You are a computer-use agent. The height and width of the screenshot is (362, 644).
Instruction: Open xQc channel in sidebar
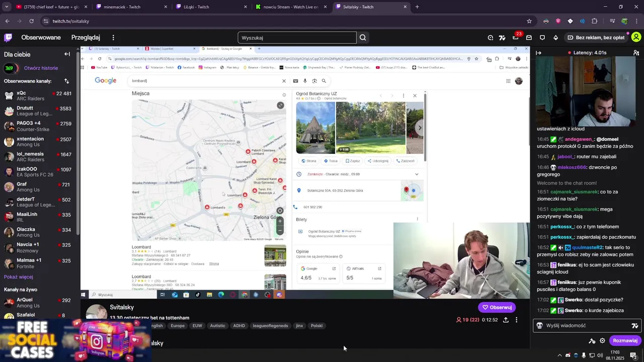(x=38, y=96)
